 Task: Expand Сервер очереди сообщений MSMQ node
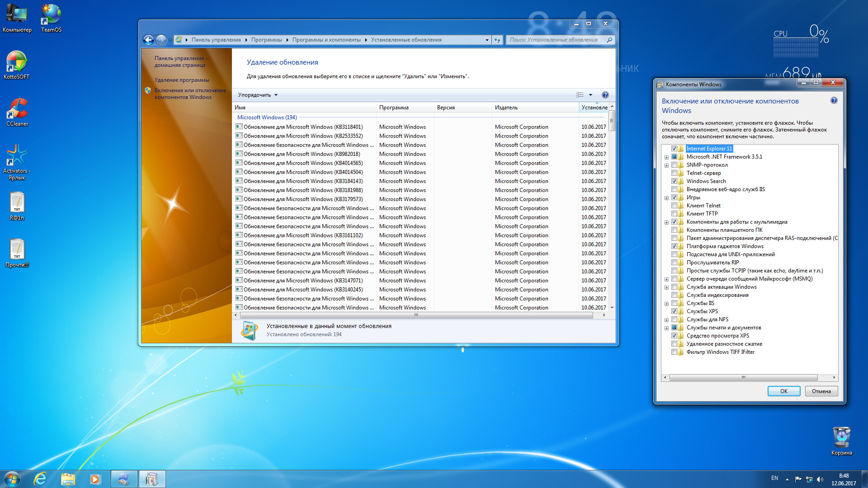pyautogui.click(x=666, y=279)
